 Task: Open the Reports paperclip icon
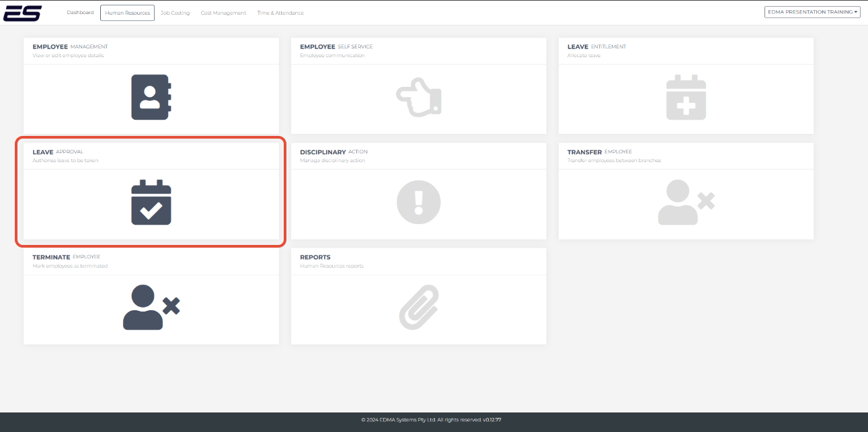418,308
